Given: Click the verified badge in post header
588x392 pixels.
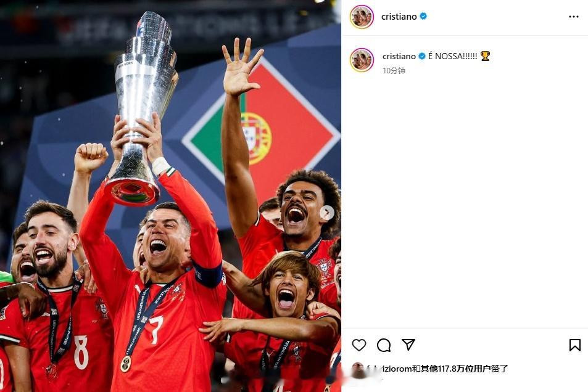Looking at the screenshot, I should pyautogui.click(x=423, y=16).
